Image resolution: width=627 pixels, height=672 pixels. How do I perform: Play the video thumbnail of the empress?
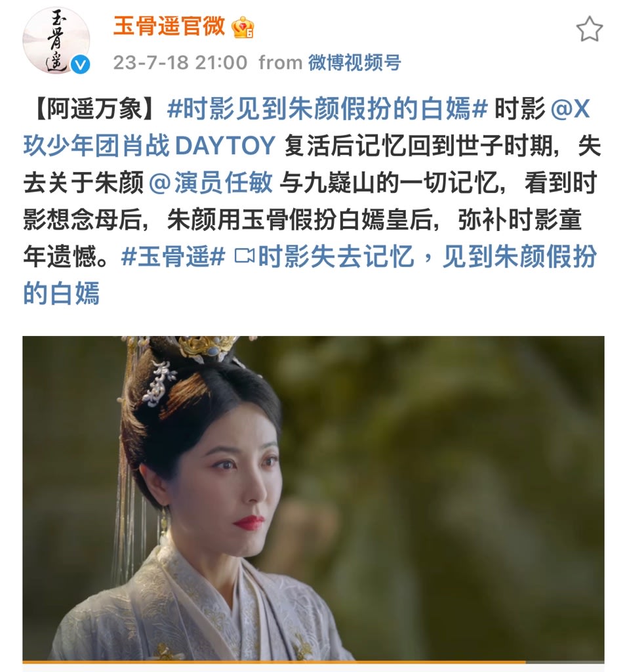pyautogui.click(x=313, y=499)
